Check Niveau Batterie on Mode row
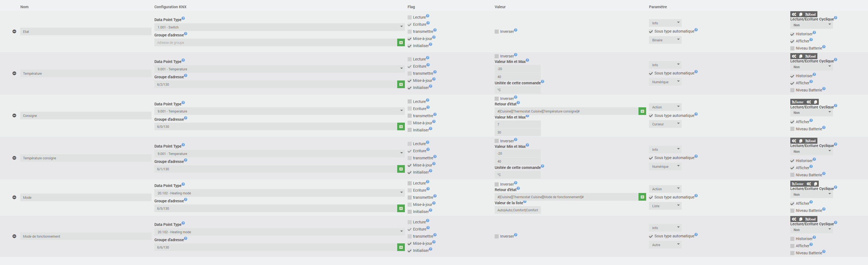This screenshot has width=868, height=265. click(x=792, y=211)
